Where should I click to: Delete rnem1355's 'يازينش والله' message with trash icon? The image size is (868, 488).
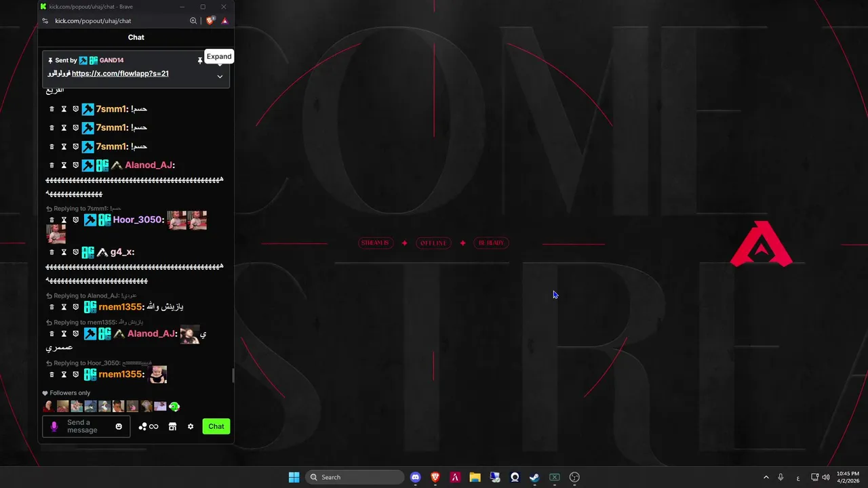pos(52,307)
